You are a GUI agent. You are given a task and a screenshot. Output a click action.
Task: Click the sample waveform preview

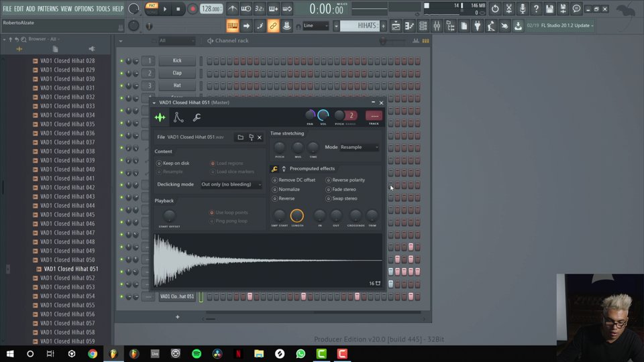tap(268, 260)
